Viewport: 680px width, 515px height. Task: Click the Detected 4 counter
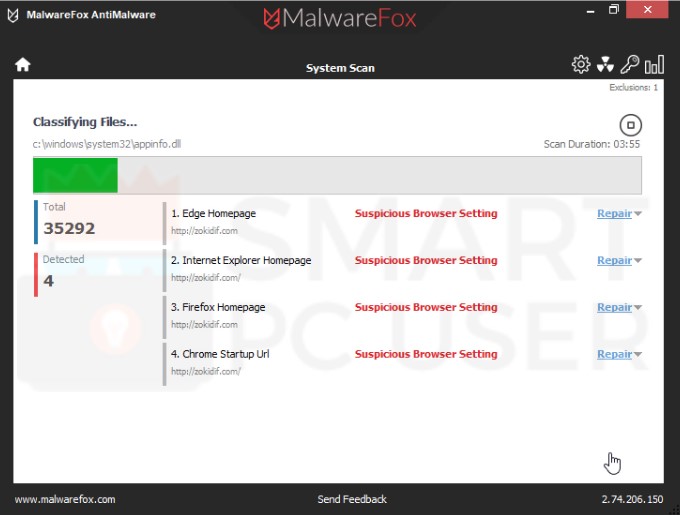click(63, 273)
